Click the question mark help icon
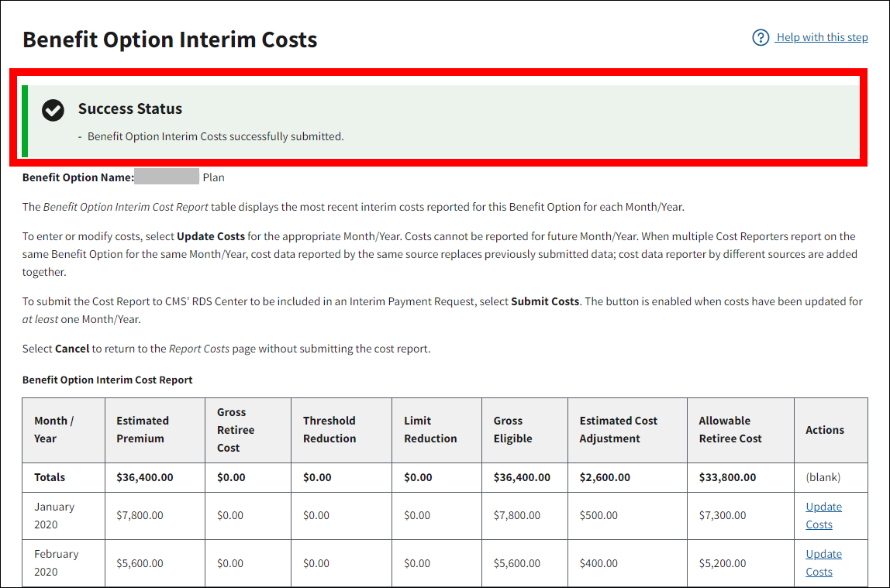The width and height of the screenshot is (890, 588). coord(761,37)
